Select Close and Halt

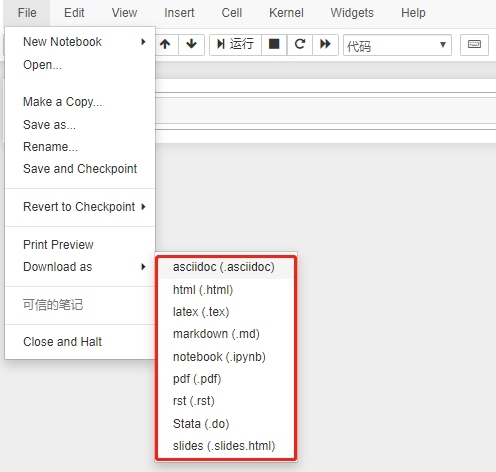click(x=80, y=342)
